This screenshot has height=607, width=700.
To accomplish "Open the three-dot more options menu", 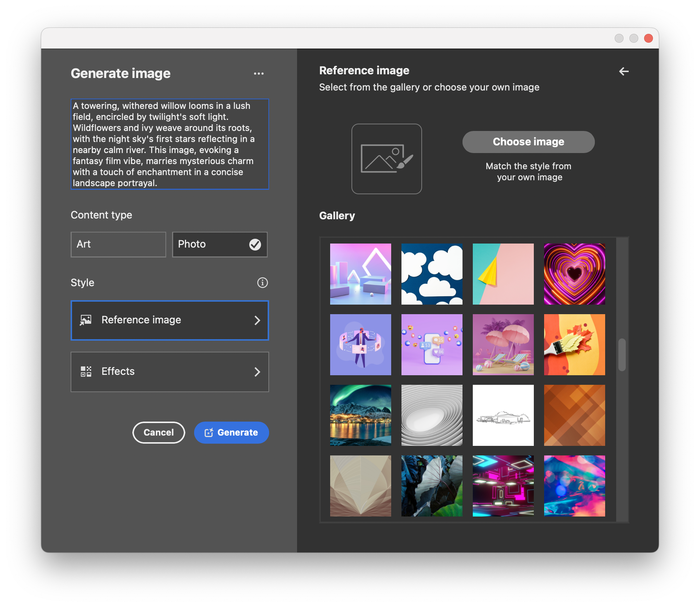I will [259, 74].
